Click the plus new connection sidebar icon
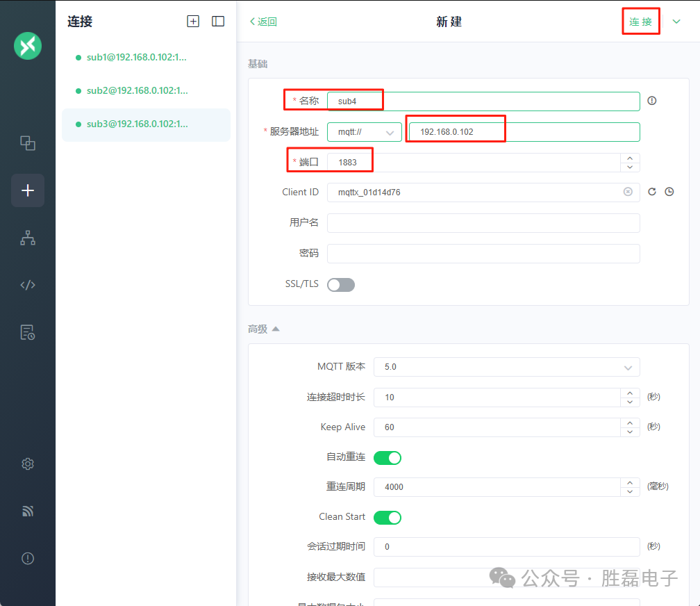The height and width of the screenshot is (606, 700). tap(28, 190)
